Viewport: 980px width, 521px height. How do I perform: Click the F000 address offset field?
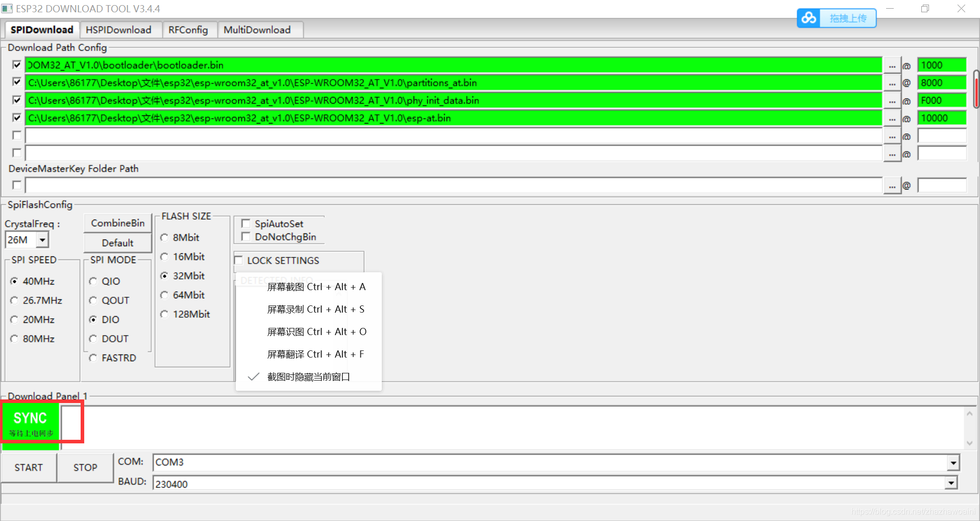[x=942, y=101]
